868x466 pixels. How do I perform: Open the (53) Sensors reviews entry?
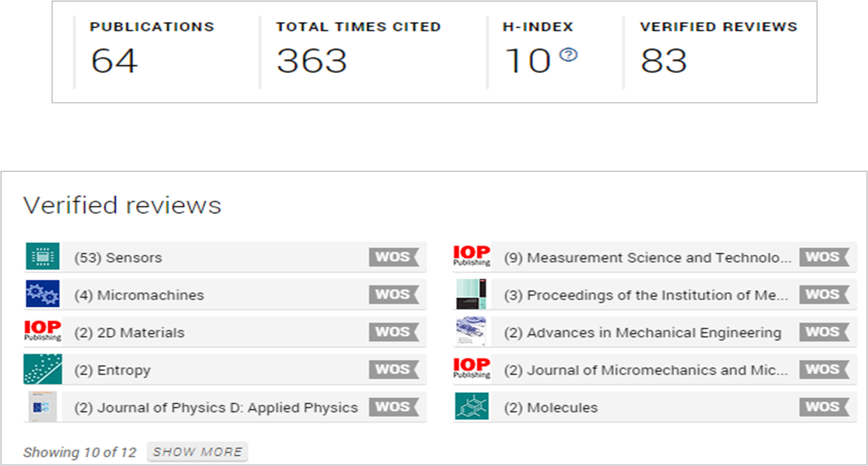[118, 257]
